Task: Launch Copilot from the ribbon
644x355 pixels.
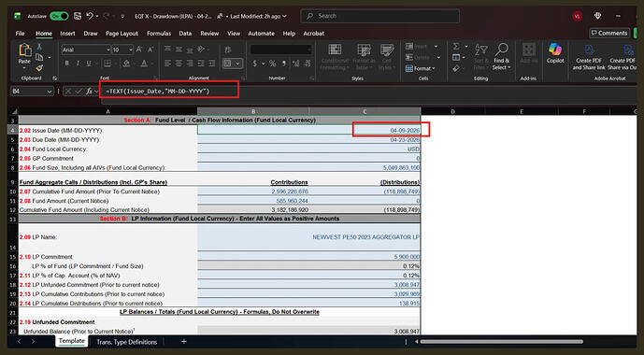Action: [x=555, y=53]
